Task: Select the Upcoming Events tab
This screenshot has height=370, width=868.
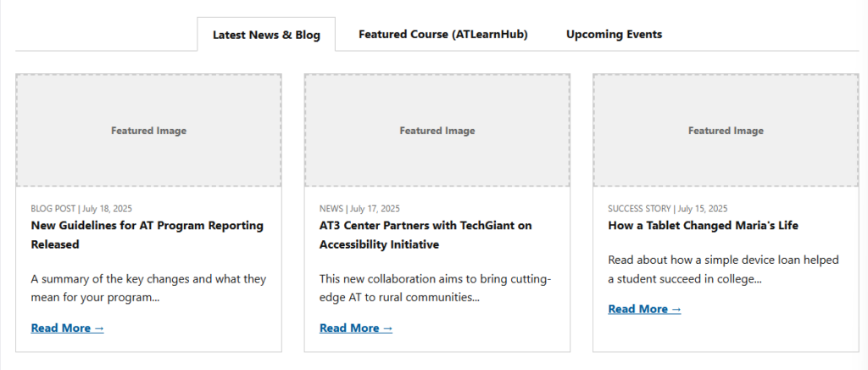Action: pyautogui.click(x=614, y=35)
